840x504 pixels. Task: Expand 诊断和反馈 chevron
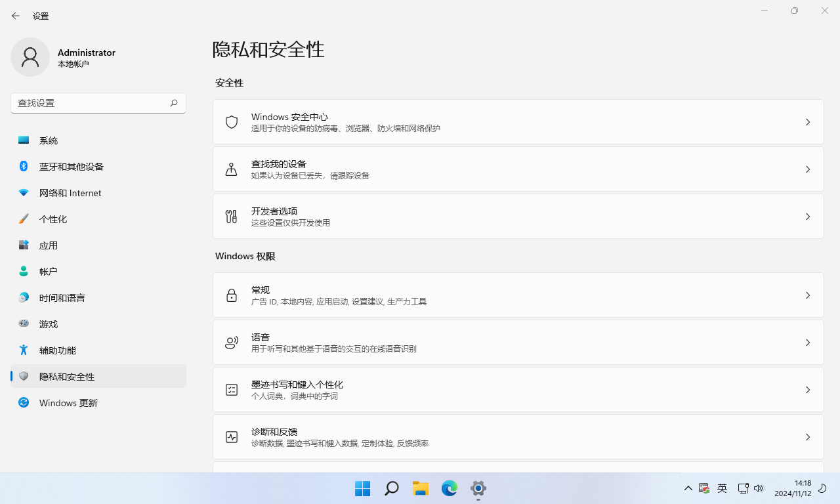[808, 437]
